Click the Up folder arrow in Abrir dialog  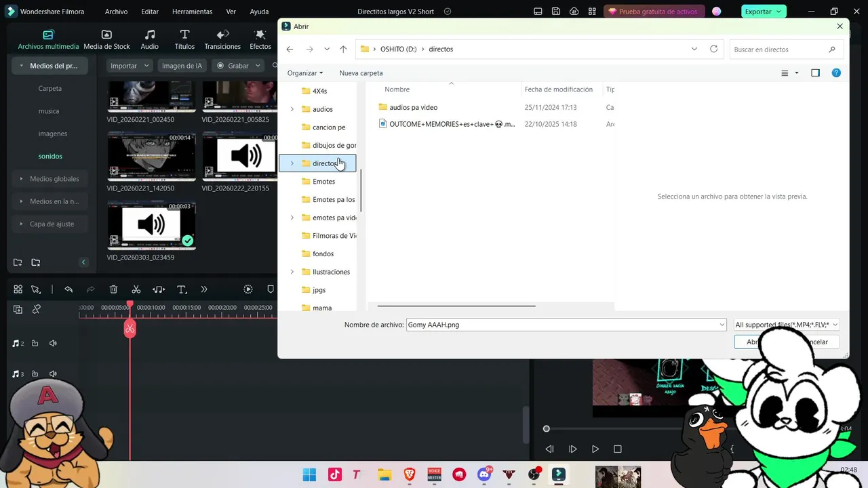(x=343, y=49)
